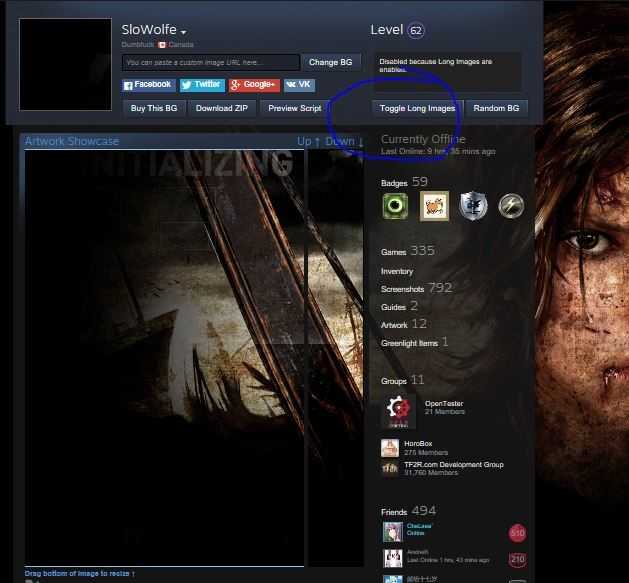Open the Artwork Showcase header
The height and width of the screenshot is (583, 629).
(72, 141)
